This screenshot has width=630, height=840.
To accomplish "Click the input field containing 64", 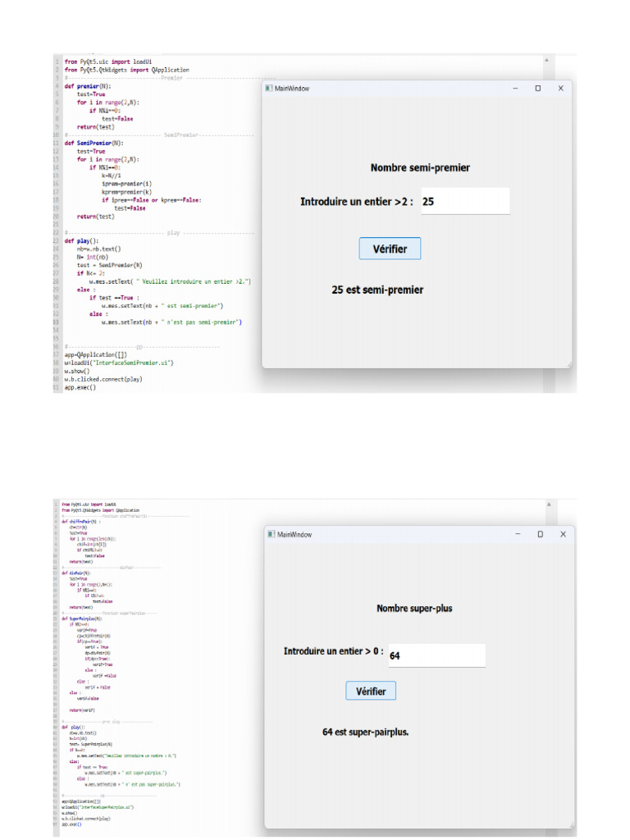I will [436, 655].
